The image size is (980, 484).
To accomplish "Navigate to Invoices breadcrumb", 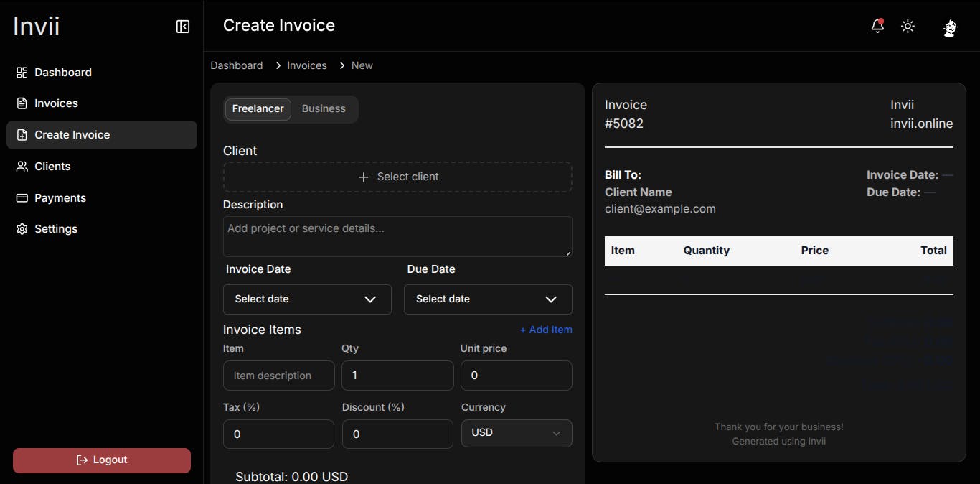I will 306,65.
